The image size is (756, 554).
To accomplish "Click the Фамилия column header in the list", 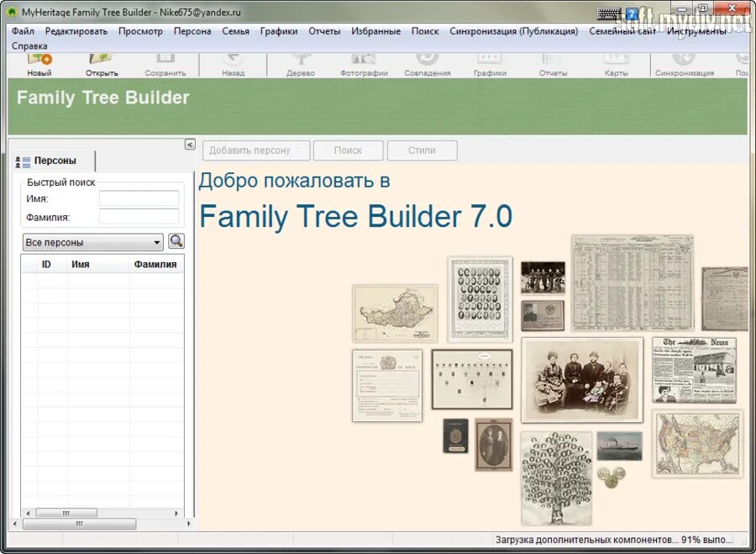I will [x=155, y=265].
